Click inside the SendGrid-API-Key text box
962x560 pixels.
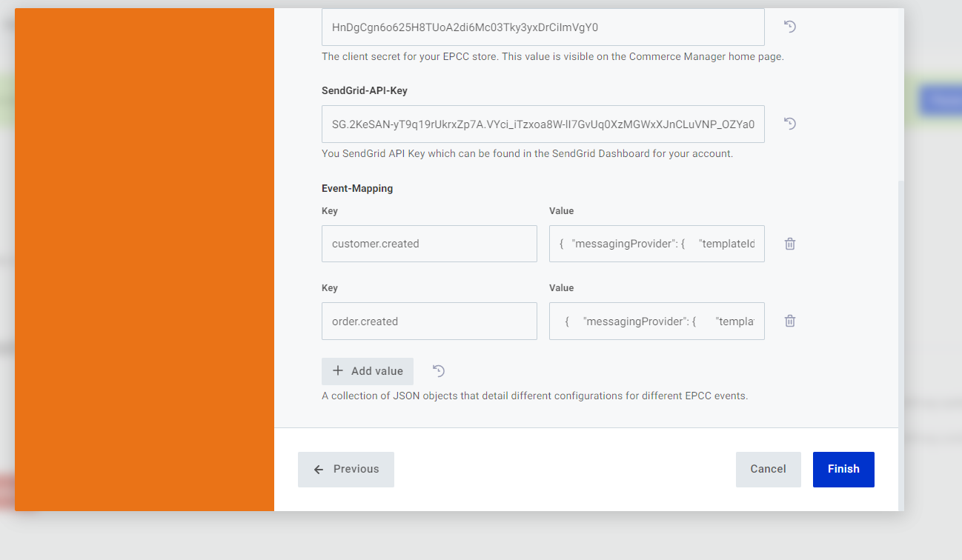point(542,124)
